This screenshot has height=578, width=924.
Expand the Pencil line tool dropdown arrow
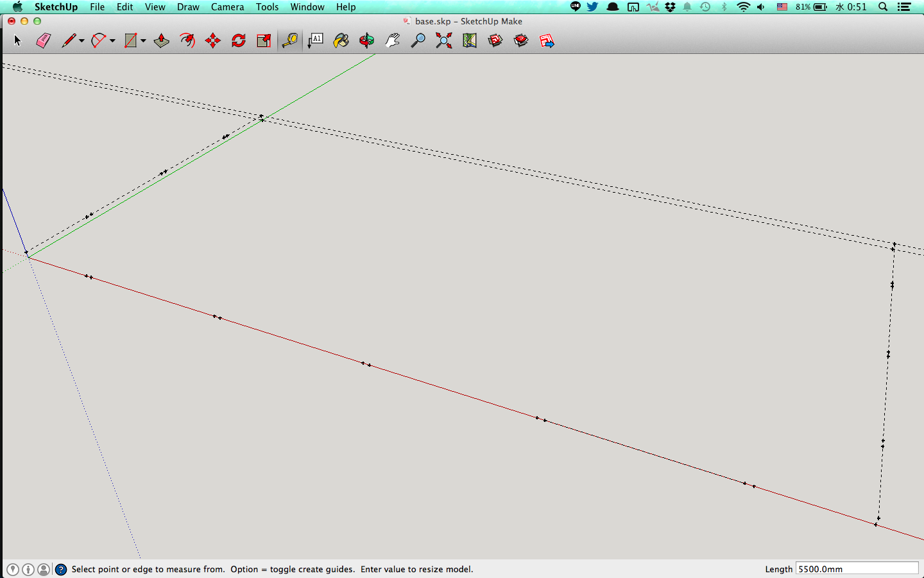(x=81, y=41)
